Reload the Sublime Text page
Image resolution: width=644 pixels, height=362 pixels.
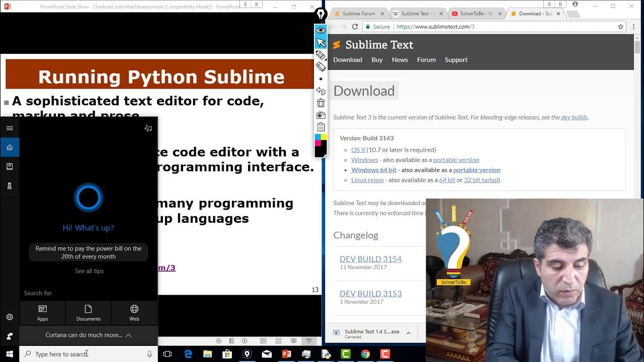click(x=355, y=27)
